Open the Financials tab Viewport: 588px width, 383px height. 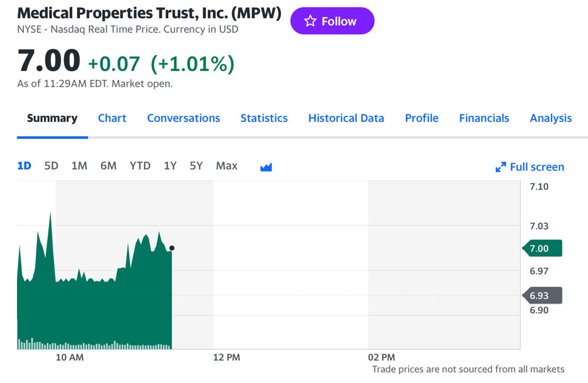coord(484,118)
